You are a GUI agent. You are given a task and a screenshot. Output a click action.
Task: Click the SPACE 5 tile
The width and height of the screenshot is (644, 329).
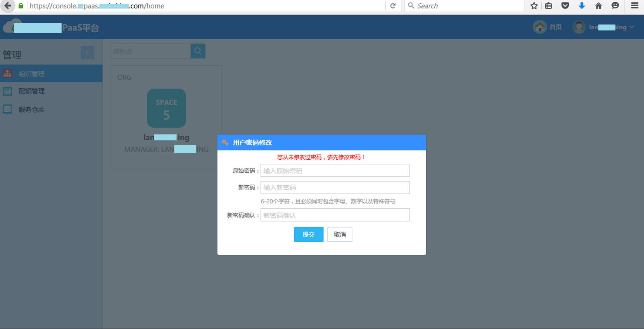click(166, 108)
